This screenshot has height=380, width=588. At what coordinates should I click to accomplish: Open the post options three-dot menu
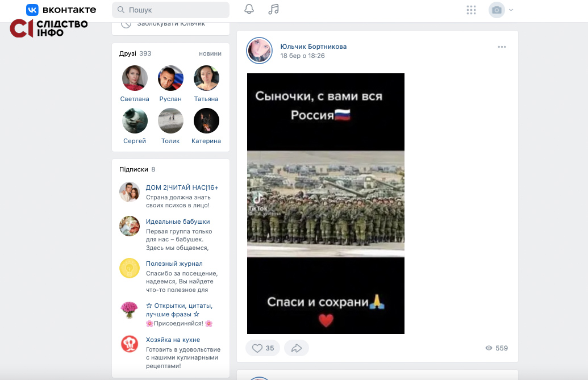[x=502, y=47]
